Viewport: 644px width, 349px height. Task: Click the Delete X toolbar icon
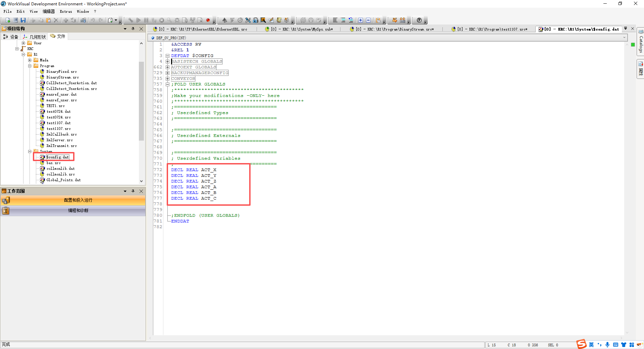coord(56,20)
